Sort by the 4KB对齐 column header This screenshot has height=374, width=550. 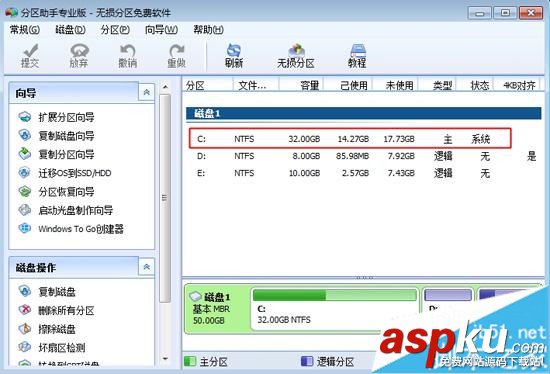517,85
